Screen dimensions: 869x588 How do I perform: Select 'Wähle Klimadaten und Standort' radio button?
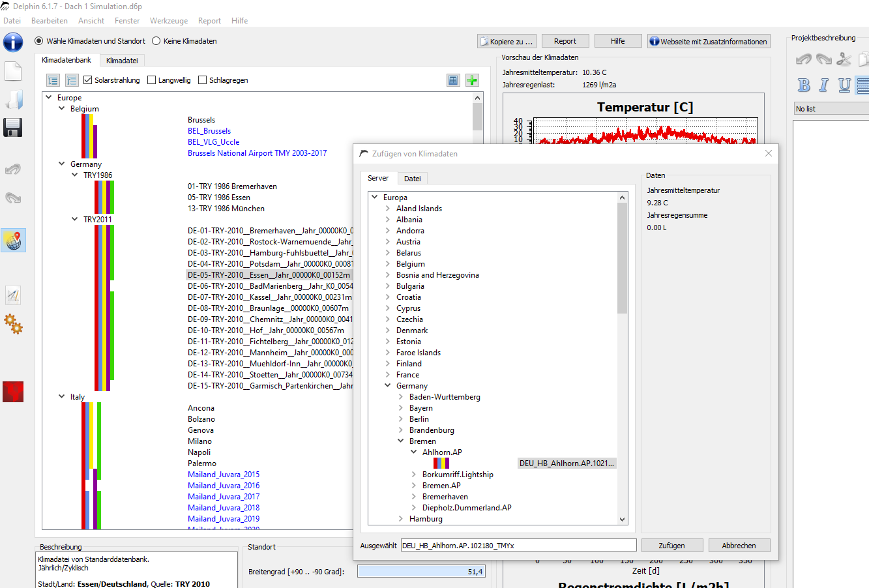[x=39, y=41]
